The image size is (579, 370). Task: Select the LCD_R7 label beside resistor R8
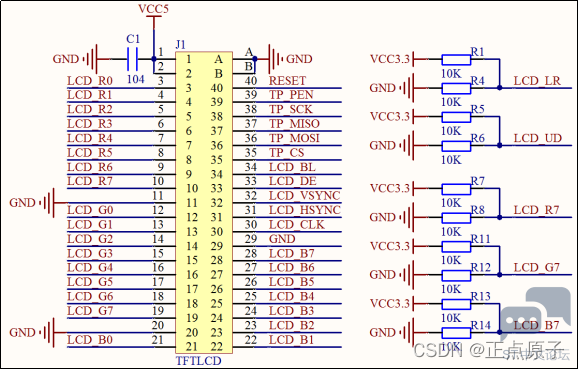537,210
